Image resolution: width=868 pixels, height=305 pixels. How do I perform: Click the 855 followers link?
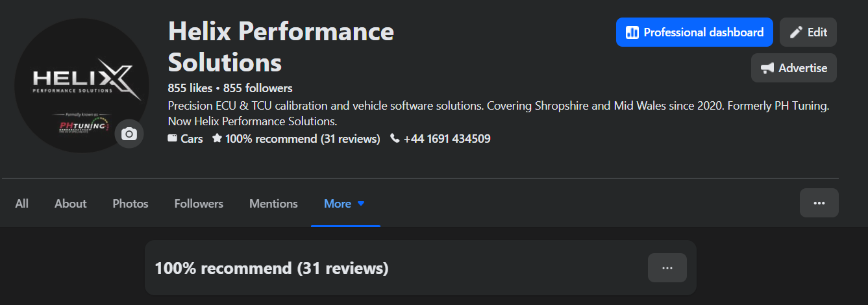pyautogui.click(x=258, y=88)
